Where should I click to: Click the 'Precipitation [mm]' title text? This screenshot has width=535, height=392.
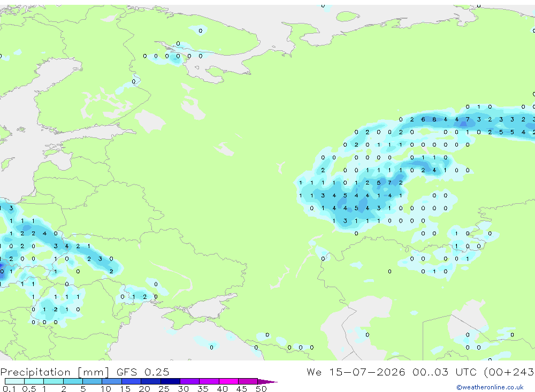pyautogui.click(x=55, y=372)
